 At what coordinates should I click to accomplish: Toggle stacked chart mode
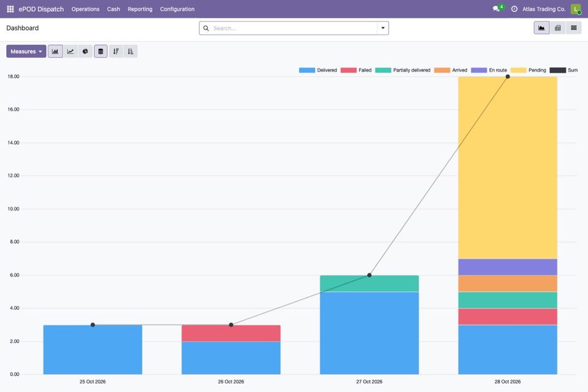[x=101, y=52]
